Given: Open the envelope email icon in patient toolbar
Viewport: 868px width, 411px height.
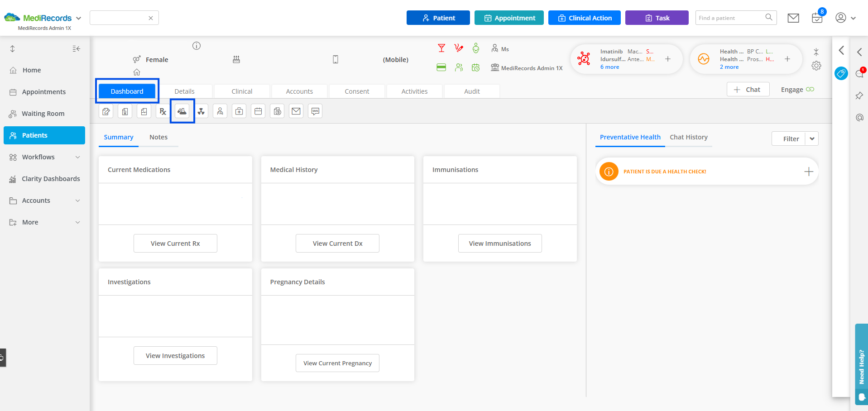Looking at the screenshot, I should 296,111.
